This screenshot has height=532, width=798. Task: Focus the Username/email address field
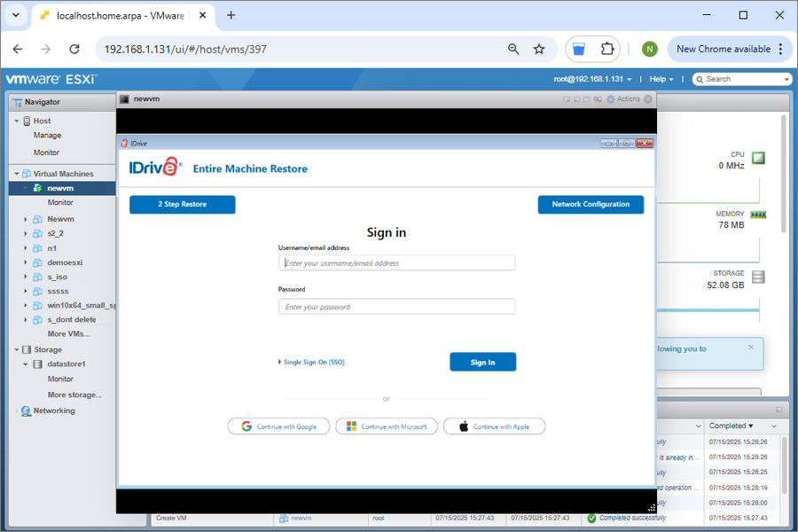396,263
